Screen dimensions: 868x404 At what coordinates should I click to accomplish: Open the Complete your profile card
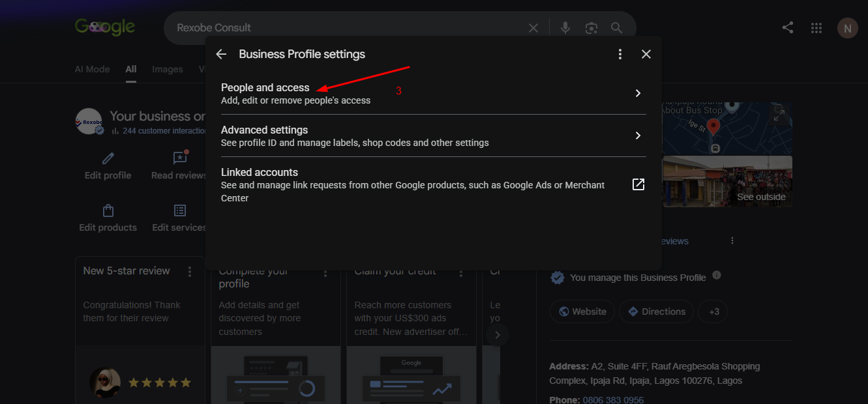click(276, 336)
